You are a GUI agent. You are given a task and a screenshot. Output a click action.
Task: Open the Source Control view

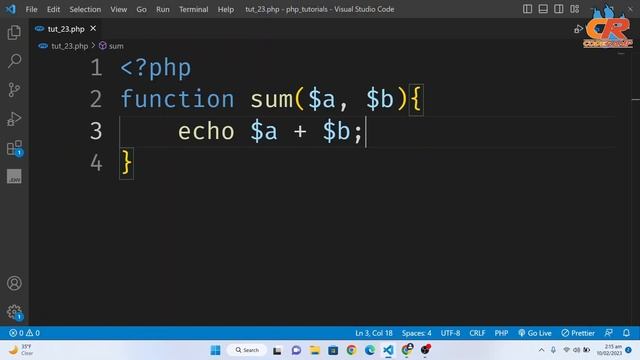pyautogui.click(x=14, y=89)
